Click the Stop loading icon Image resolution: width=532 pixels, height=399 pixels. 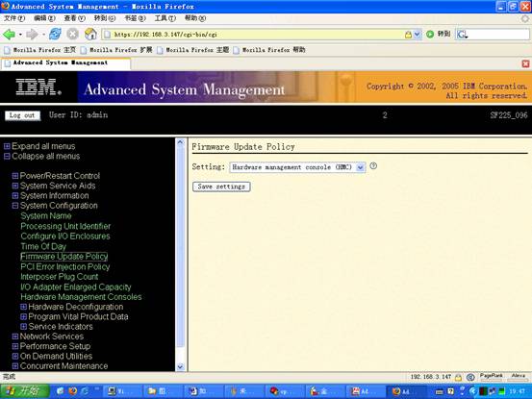click(72, 34)
